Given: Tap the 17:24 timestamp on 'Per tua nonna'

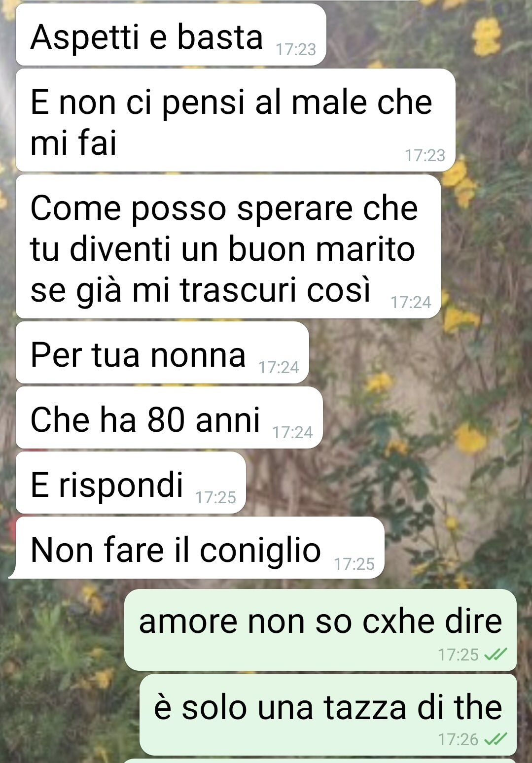Looking at the screenshot, I should pyautogui.click(x=279, y=367).
